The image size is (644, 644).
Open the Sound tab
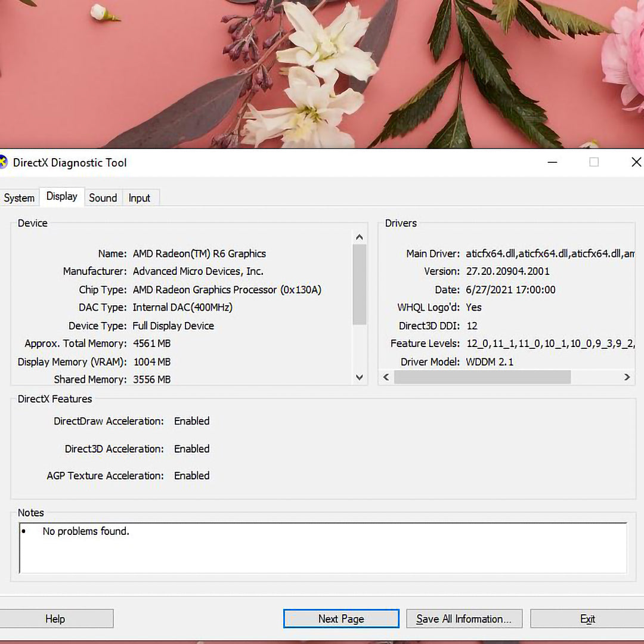(x=103, y=198)
